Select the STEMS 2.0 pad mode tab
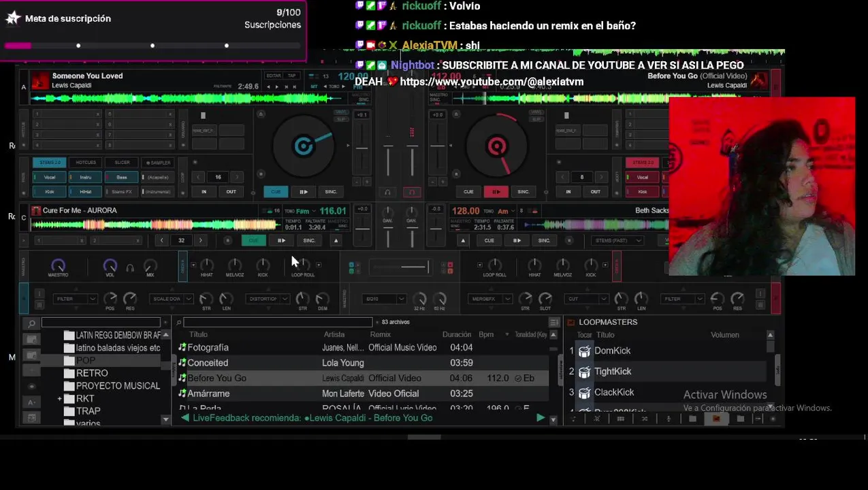This screenshot has height=490, width=868. pyautogui.click(x=50, y=163)
